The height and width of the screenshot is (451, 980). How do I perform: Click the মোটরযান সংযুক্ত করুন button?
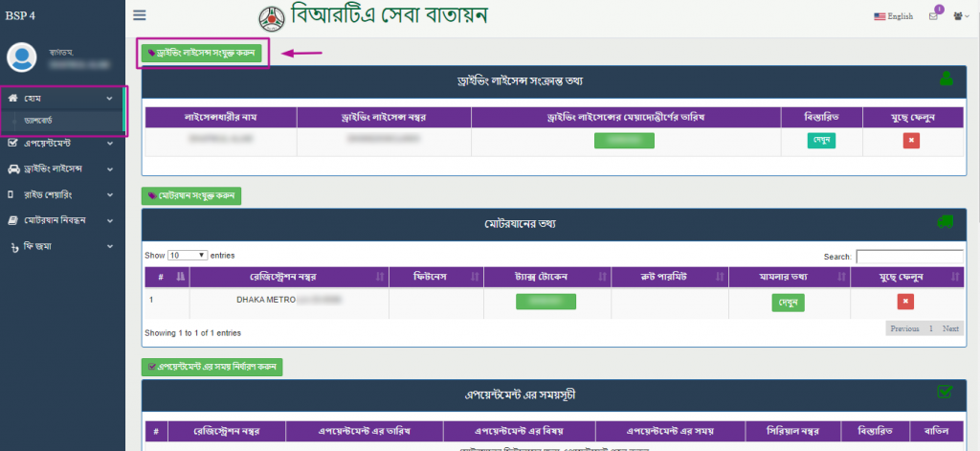191,195
